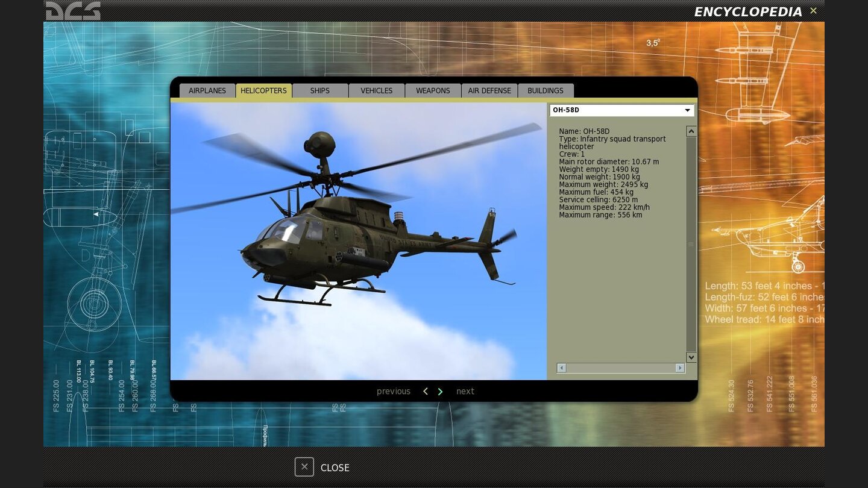868x488 pixels.
Task: Click the DCS logo
Action: pyautogui.click(x=73, y=10)
